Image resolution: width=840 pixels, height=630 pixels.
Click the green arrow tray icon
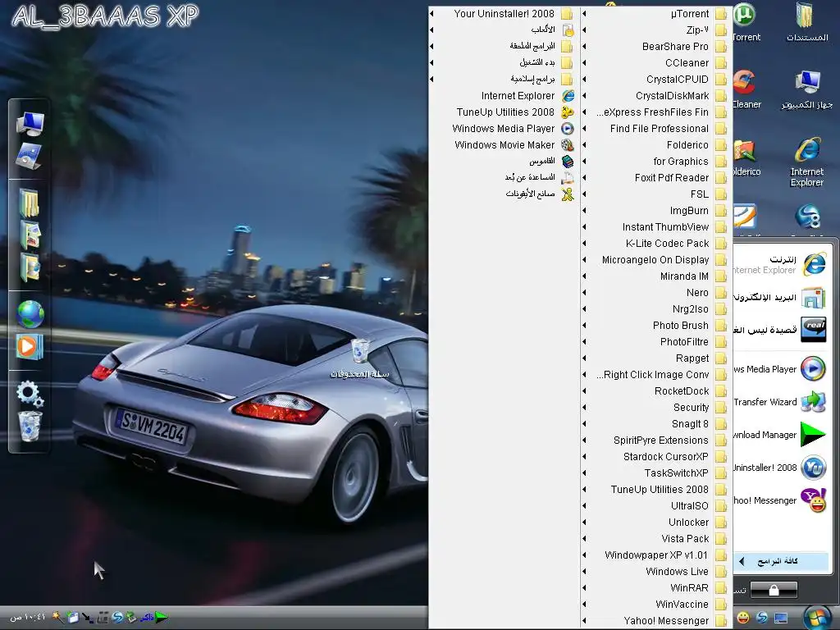[162, 617]
